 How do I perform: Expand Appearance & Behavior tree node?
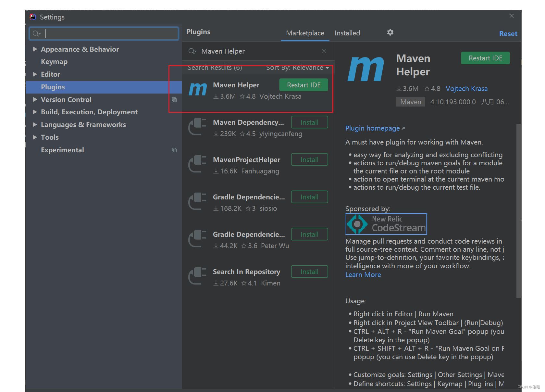pos(35,49)
